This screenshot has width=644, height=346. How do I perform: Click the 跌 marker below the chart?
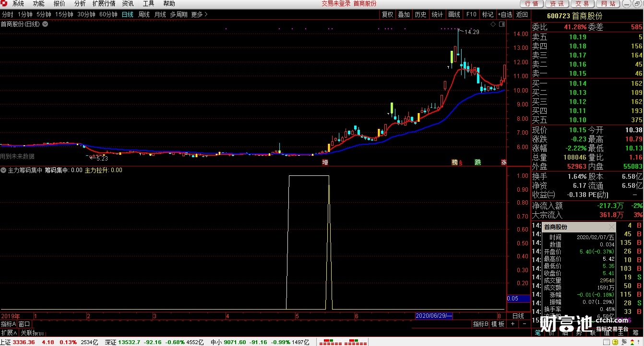pos(478,162)
